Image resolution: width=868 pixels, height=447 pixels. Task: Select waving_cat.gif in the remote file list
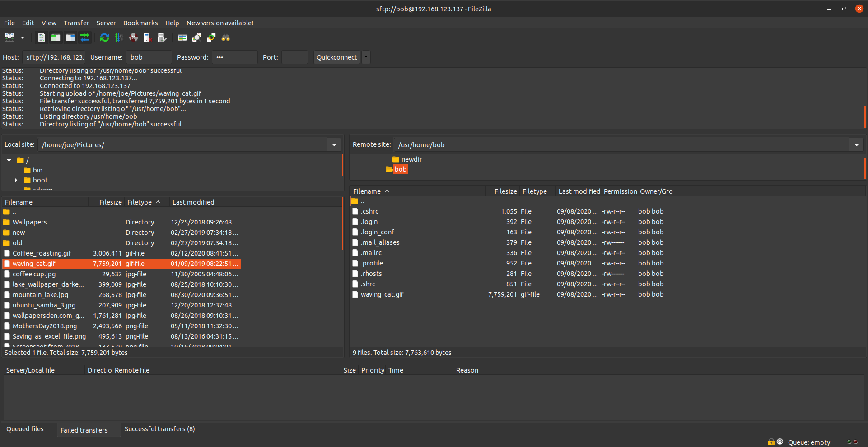[x=382, y=294]
